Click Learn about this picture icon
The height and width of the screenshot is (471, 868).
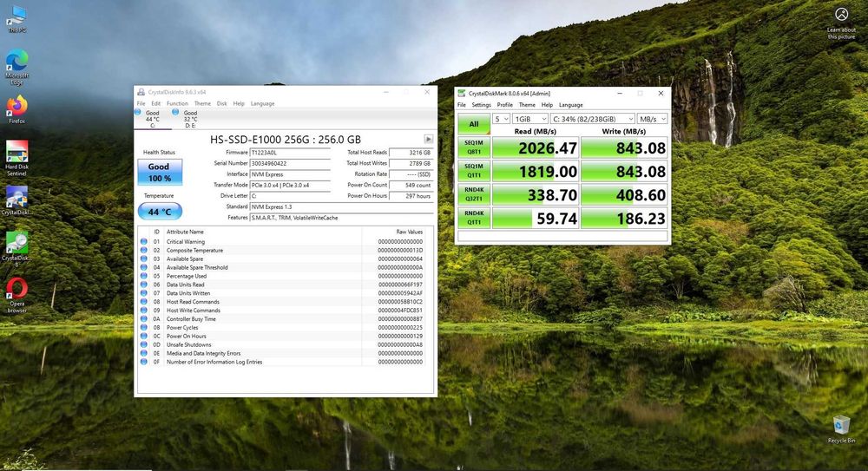coord(841,23)
